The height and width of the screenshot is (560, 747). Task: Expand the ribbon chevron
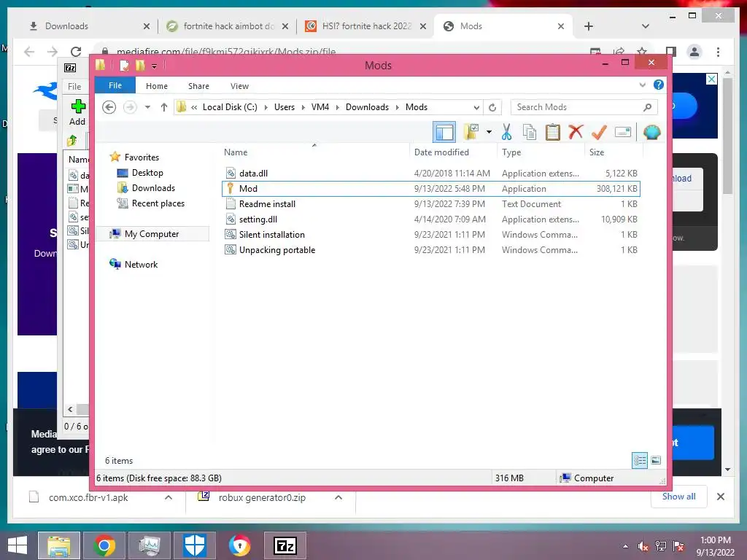coord(642,85)
